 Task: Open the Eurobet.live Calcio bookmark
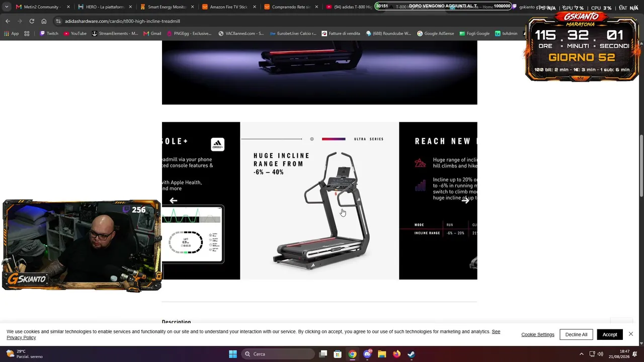pos(293,34)
